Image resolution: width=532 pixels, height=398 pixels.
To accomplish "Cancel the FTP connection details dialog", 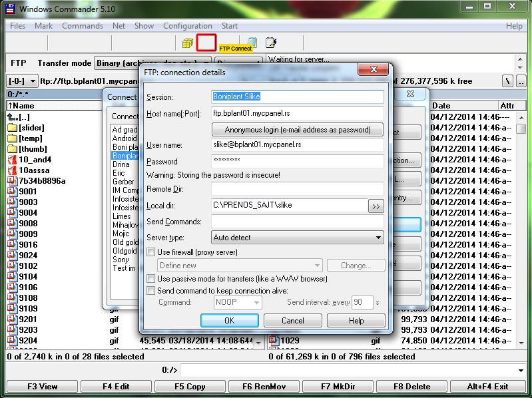I will click(293, 320).
